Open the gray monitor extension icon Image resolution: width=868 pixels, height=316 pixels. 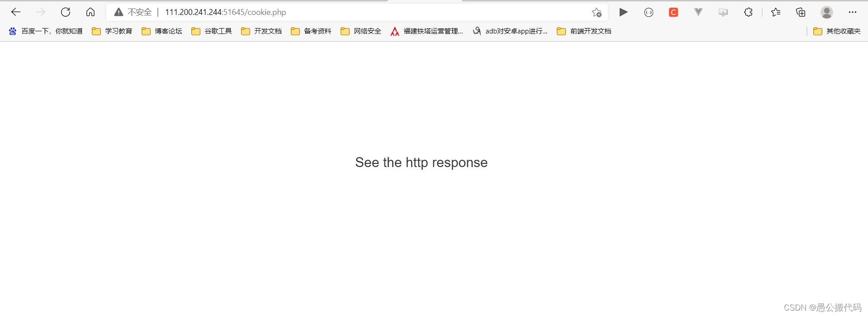tap(723, 12)
